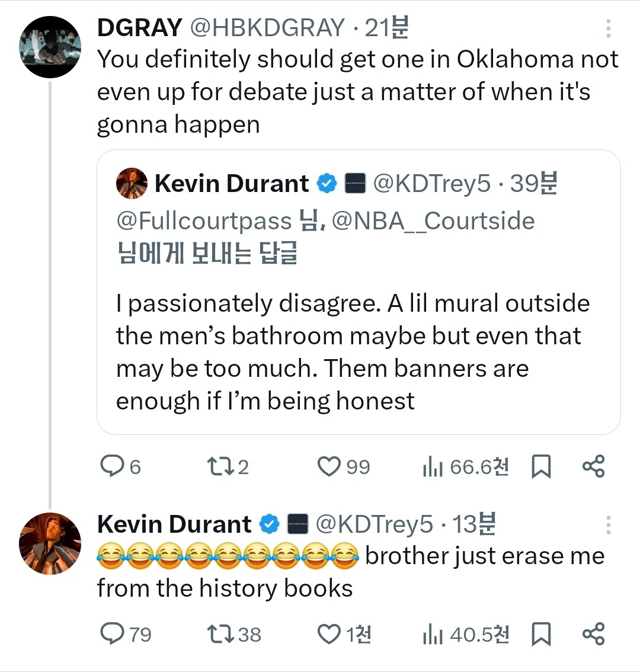Screen dimensions: 640x672
Task: Bookmark Kevin Durant's reply tweet
Action: click(540, 635)
